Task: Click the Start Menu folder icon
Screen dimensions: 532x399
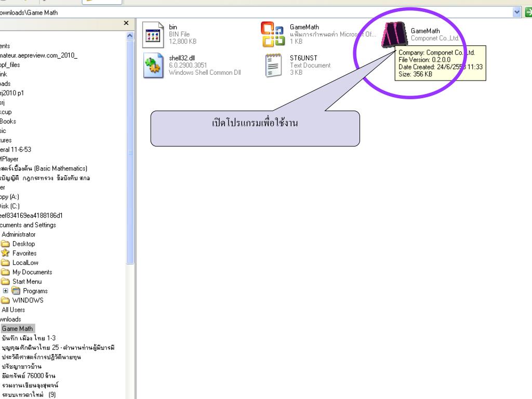Action: coord(5,281)
